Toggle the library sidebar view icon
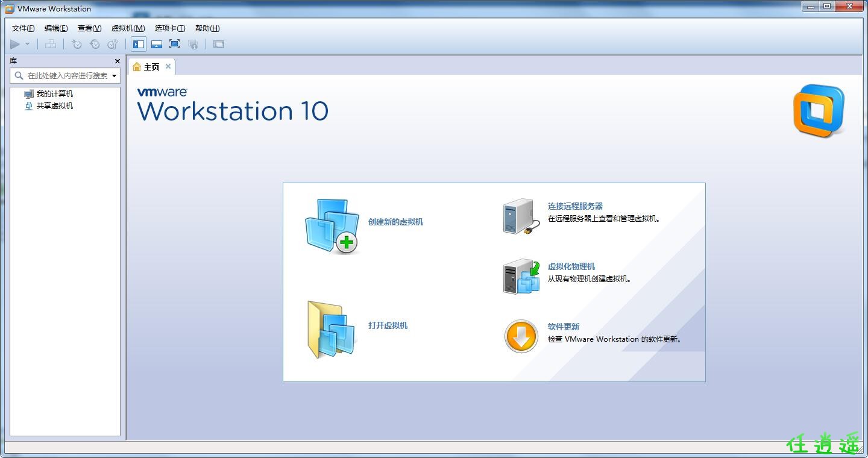This screenshot has width=868, height=458. [139, 44]
